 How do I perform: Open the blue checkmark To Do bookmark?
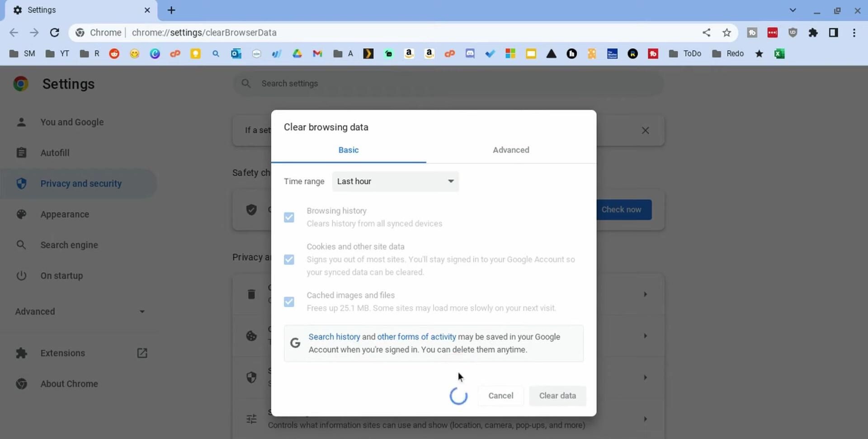(x=490, y=54)
